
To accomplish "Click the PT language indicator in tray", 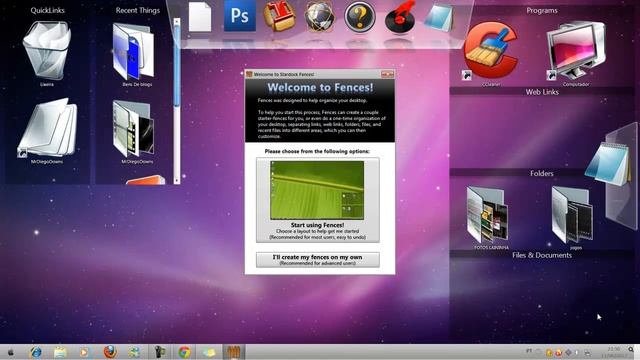I will 529,351.
